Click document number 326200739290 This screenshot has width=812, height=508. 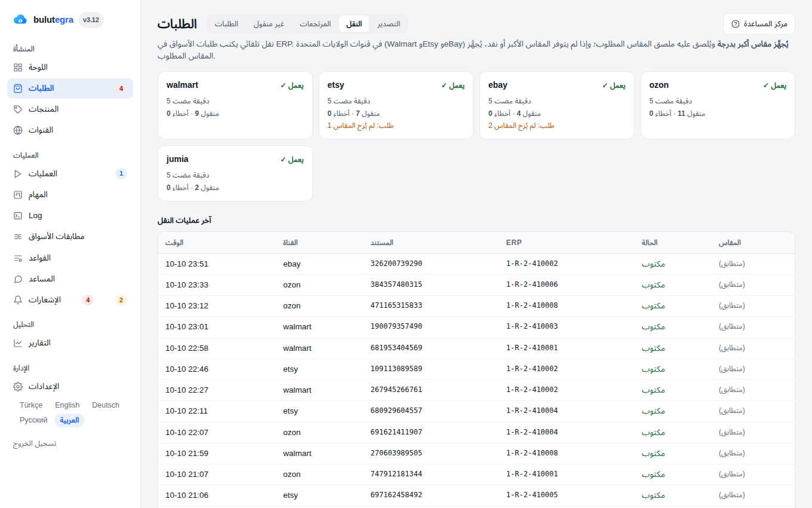coord(396,264)
